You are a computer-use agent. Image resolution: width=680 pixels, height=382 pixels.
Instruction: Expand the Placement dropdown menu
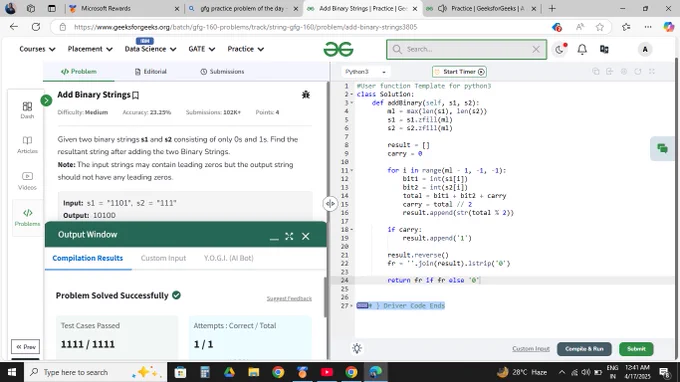90,49
